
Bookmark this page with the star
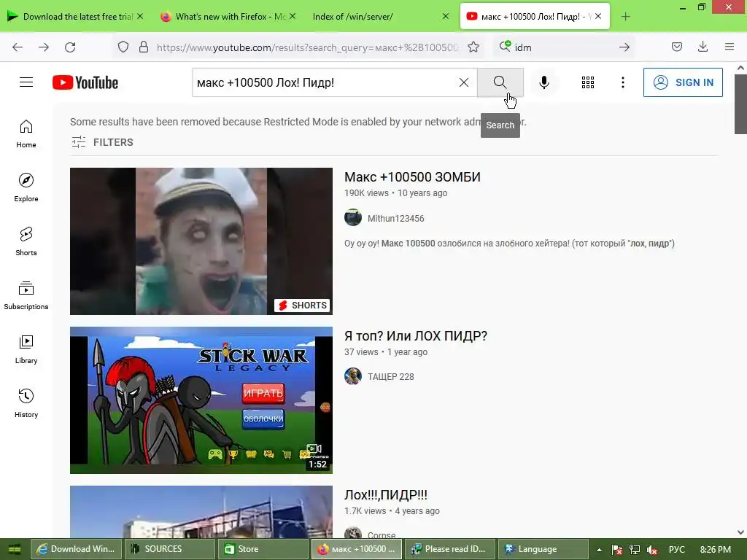(473, 47)
